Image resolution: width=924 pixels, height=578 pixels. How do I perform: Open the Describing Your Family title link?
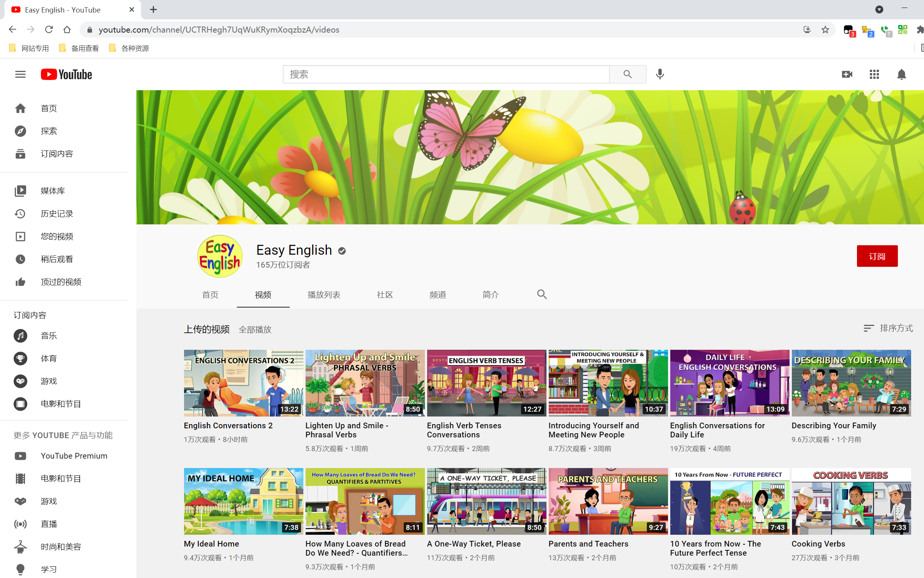pos(834,426)
